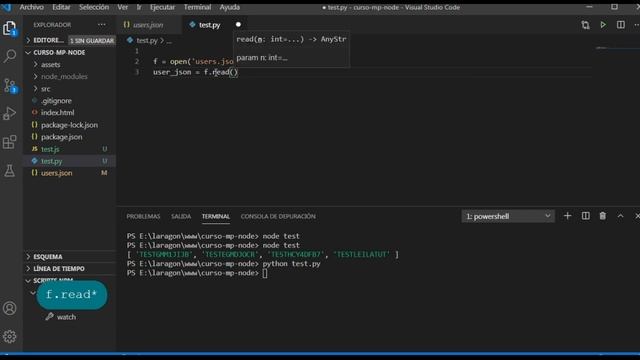
Task: Open changes compare icon in editor toolbar
Action: [x=585, y=25]
